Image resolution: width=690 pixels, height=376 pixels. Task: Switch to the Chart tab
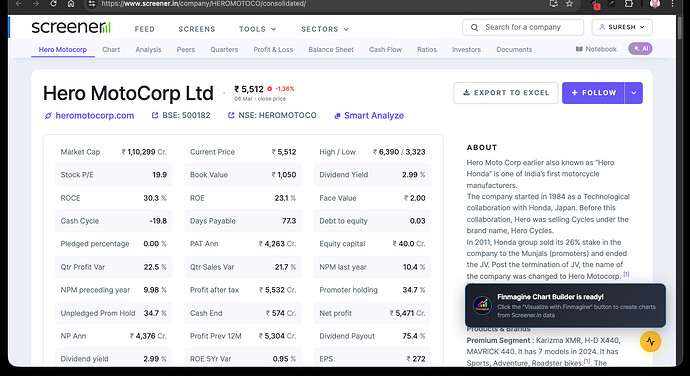tap(111, 49)
